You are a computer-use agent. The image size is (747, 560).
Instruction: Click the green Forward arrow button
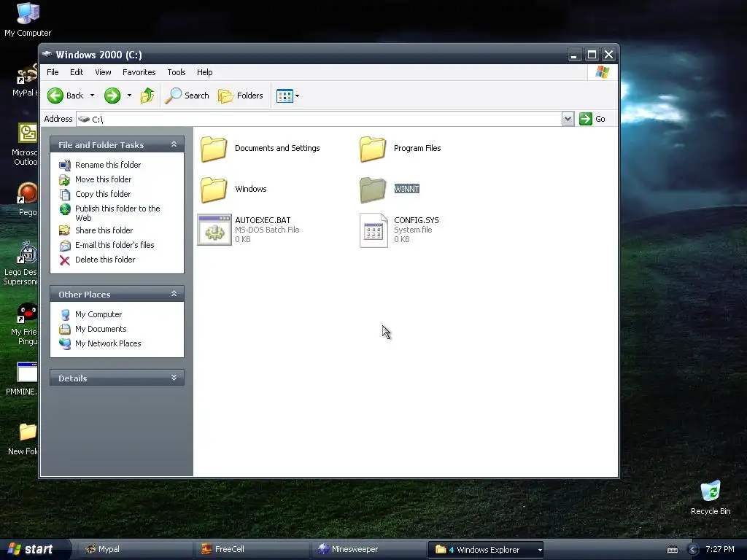[112, 96]
